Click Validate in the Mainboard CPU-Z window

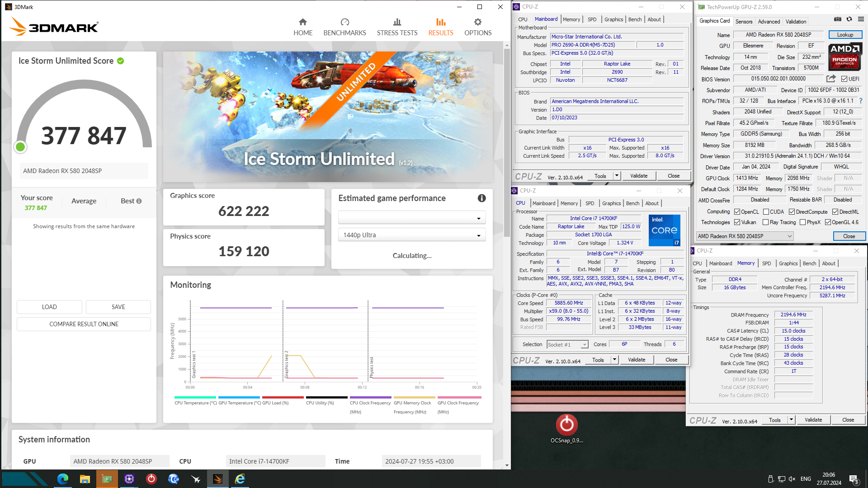639,176
